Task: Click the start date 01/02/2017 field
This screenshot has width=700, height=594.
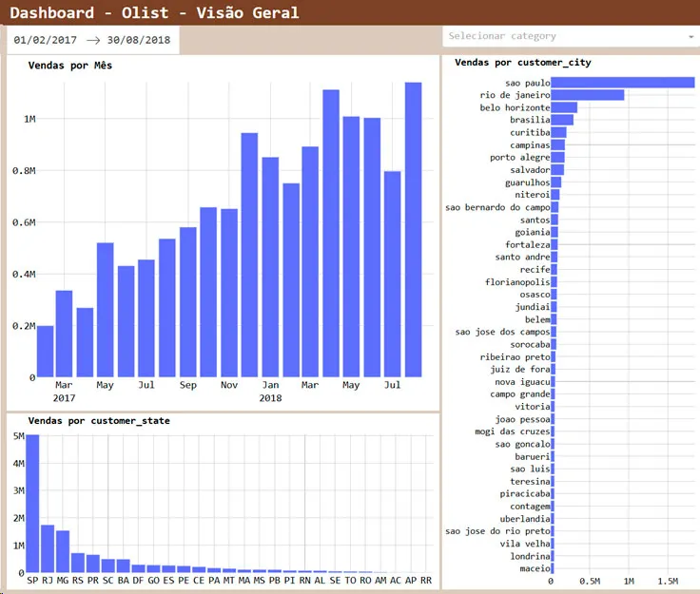Action: coord(45,40)
